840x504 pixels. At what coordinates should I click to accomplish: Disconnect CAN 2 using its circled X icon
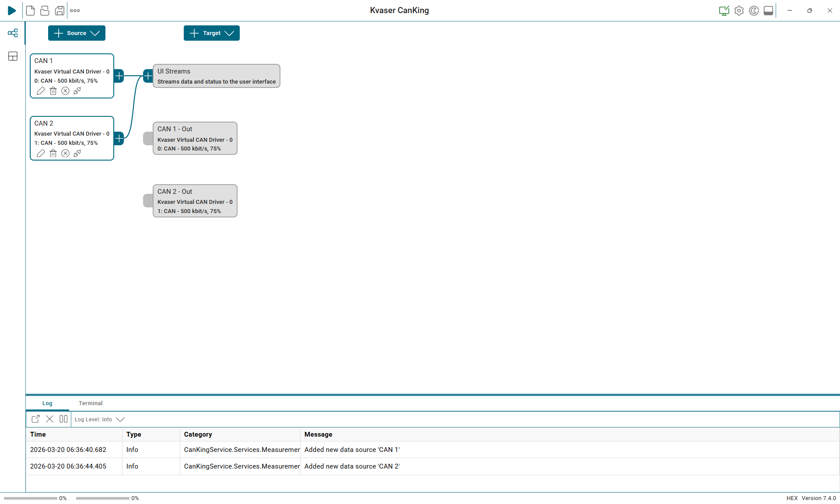click(66, 153)
